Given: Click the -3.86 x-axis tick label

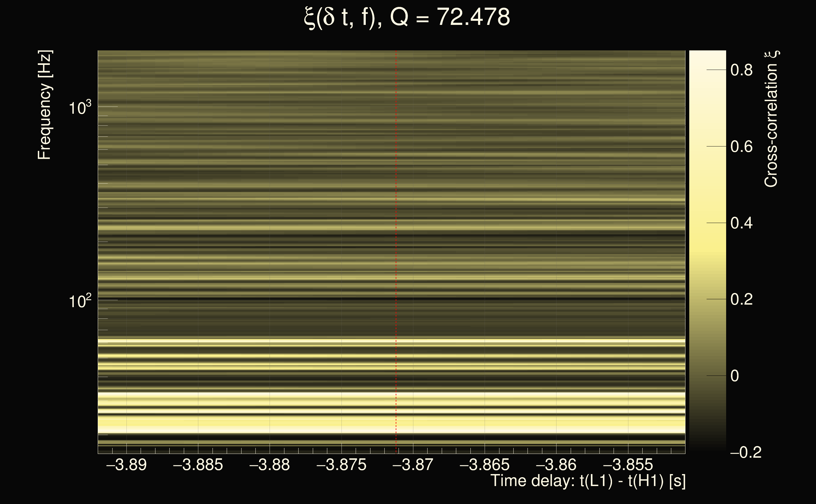Looking at the screenshot, I should (556, 465).
